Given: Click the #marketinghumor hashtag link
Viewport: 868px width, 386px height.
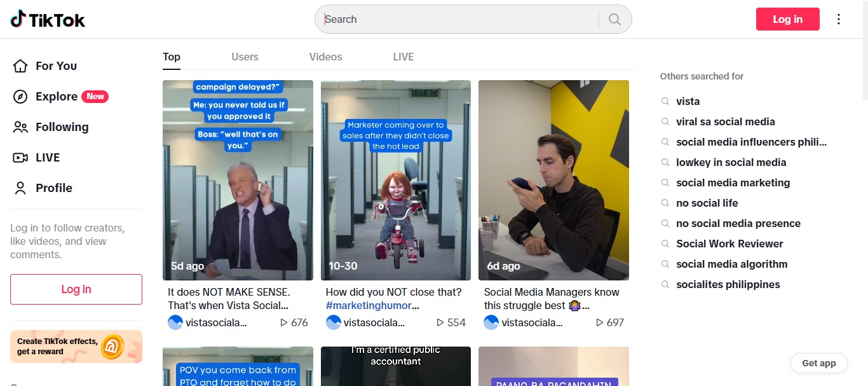Looking at the screenshot, I should pos(372,306).
